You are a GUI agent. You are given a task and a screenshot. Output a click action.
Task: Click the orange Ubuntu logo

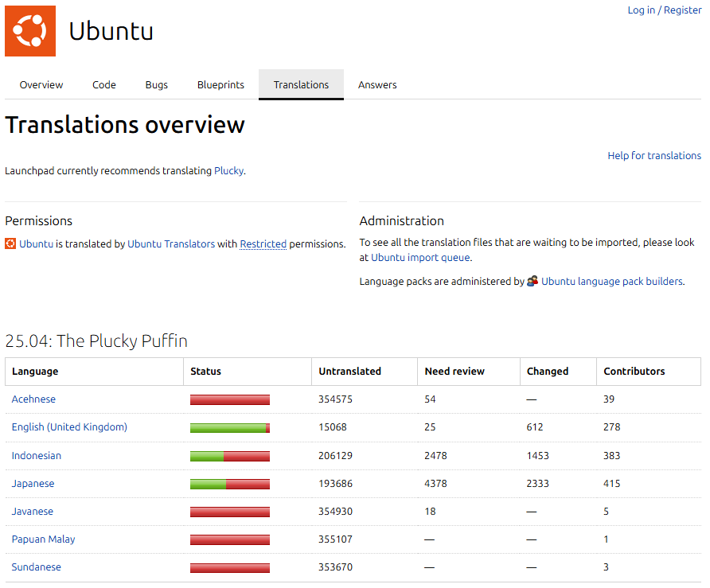coord(30,31)
